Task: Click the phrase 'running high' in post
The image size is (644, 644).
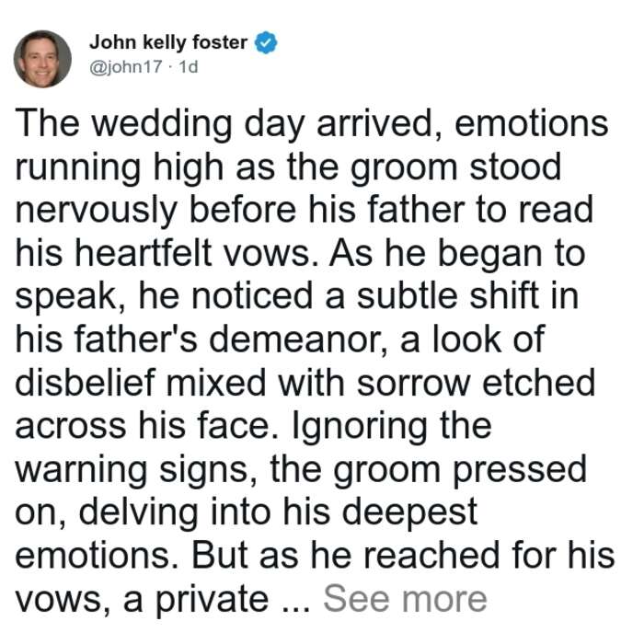Action: click(119, 167)
